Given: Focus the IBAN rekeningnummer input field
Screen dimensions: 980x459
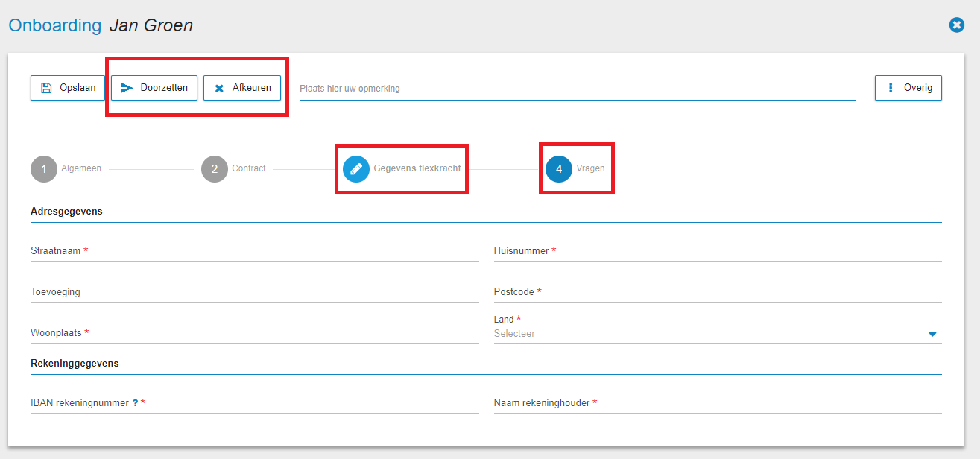Looking at the screenshot, I should coord(255,403).
